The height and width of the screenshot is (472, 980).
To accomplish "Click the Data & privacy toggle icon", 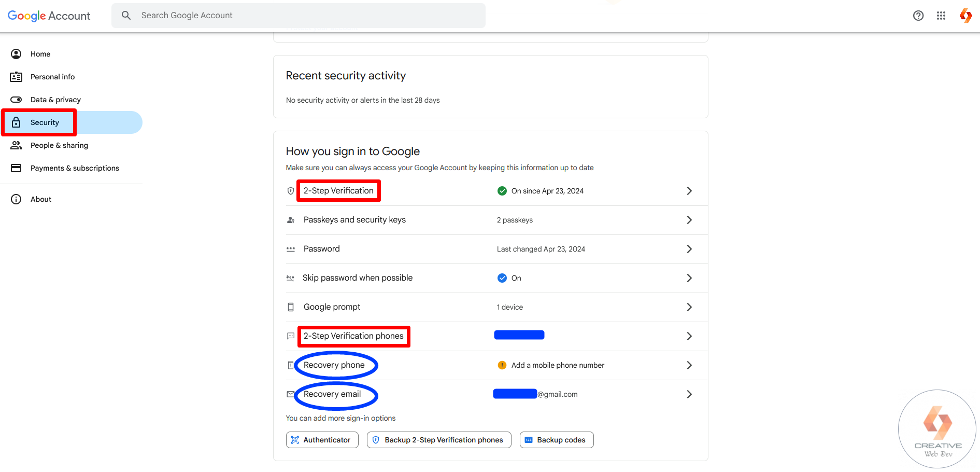I will [16, 100].
